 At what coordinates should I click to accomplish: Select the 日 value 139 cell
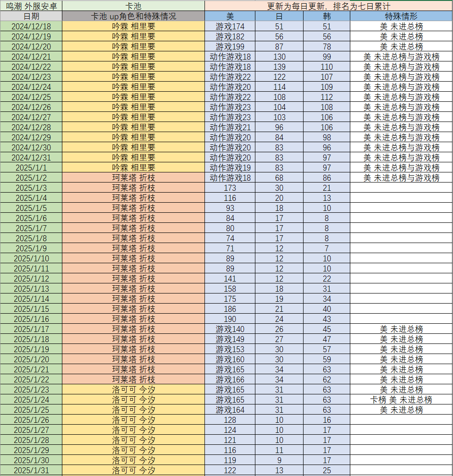point(279,67)
